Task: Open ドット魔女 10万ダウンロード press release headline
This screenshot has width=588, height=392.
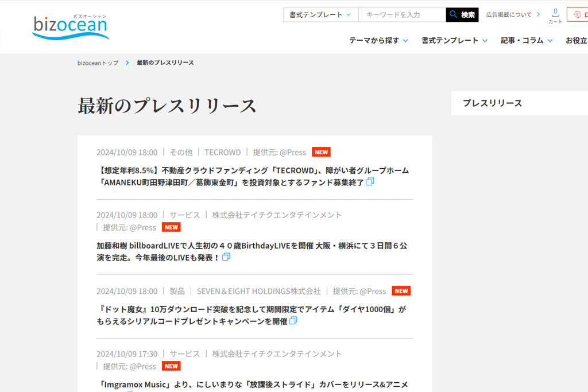Action: 252,315
